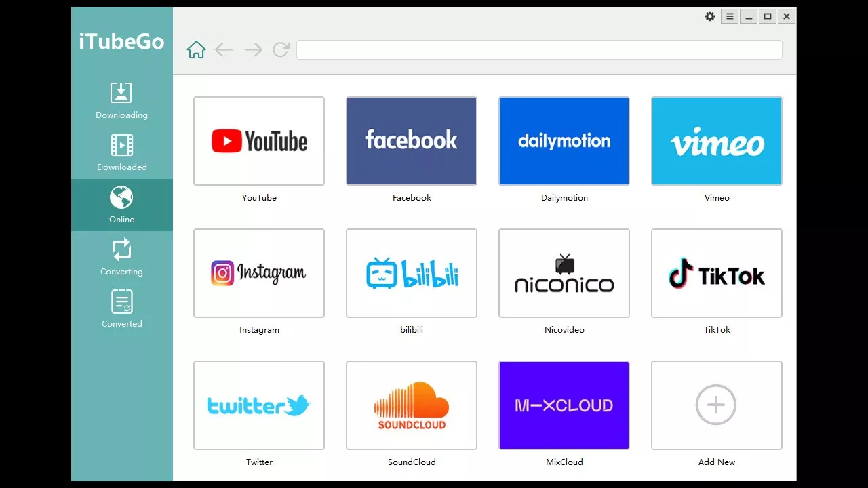Select the Online globe icon
This screenshot has height=488, width=868.
click(121, 198)
